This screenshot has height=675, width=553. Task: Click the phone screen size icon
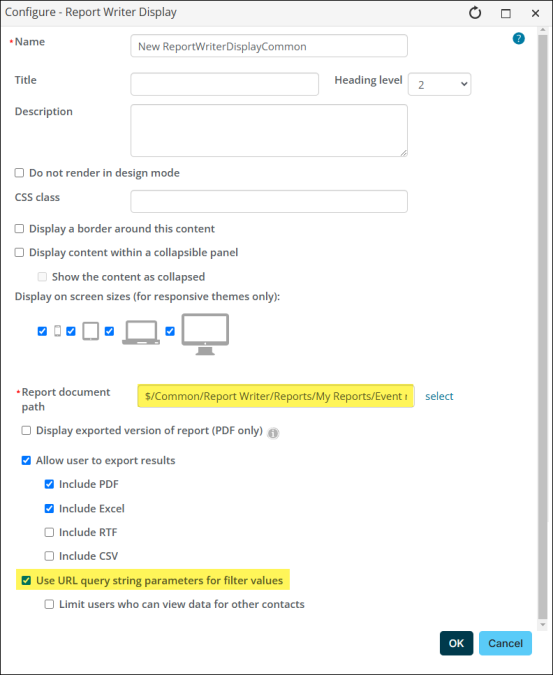pyautogui.click(x=57, y=331)
